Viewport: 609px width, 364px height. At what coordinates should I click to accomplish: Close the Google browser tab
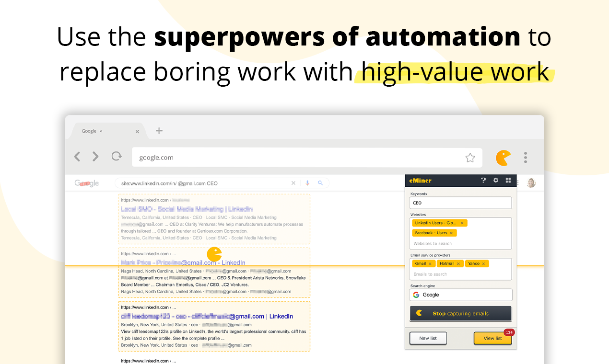coord(137,131)
